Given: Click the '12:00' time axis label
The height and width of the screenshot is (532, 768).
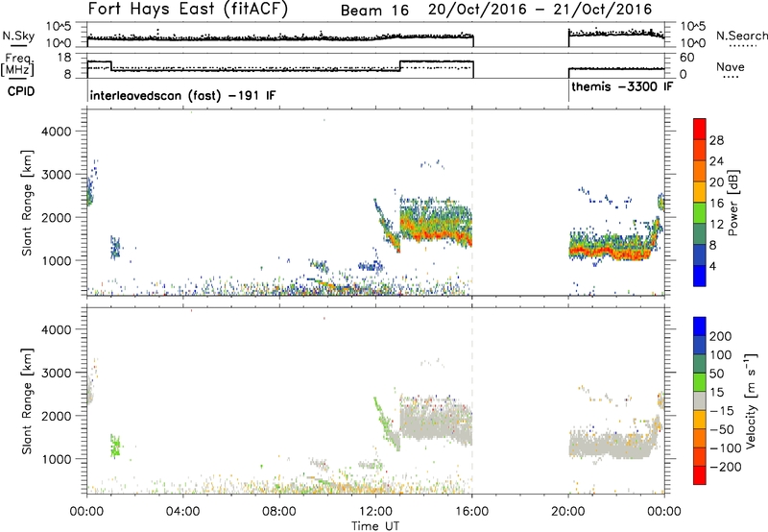Looking at the screenshot, I should pyautogui.click(x=375, y=512).
